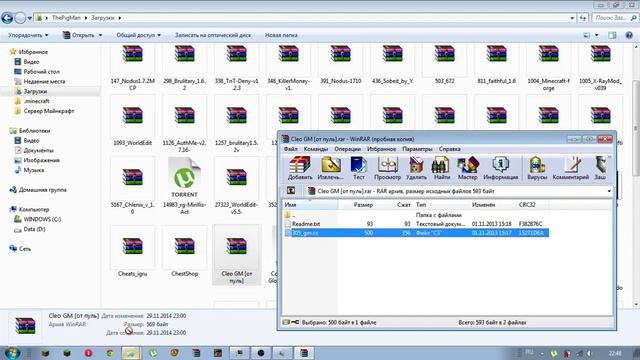Screen dimensions: 640x360
Task: Open Общий доступ (Share) dropdown
Action: click(138, 36)
